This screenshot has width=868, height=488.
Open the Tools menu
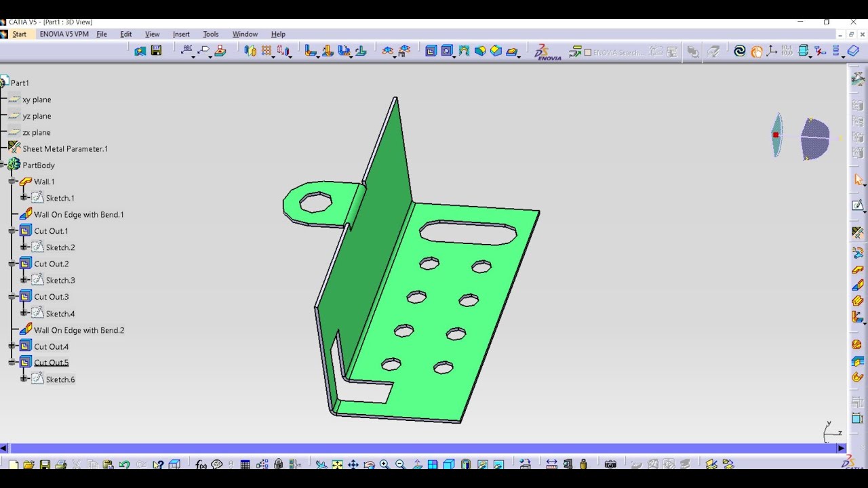pos(211,34)
